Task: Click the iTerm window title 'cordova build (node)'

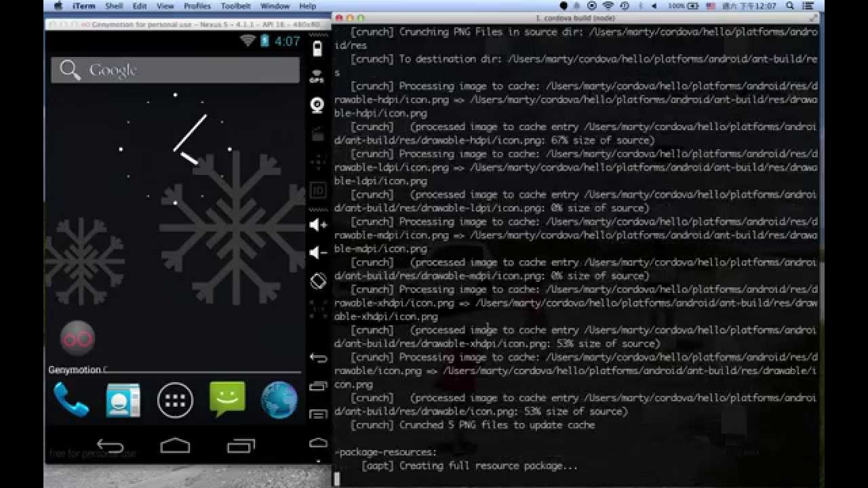Action: click(576, 18)
